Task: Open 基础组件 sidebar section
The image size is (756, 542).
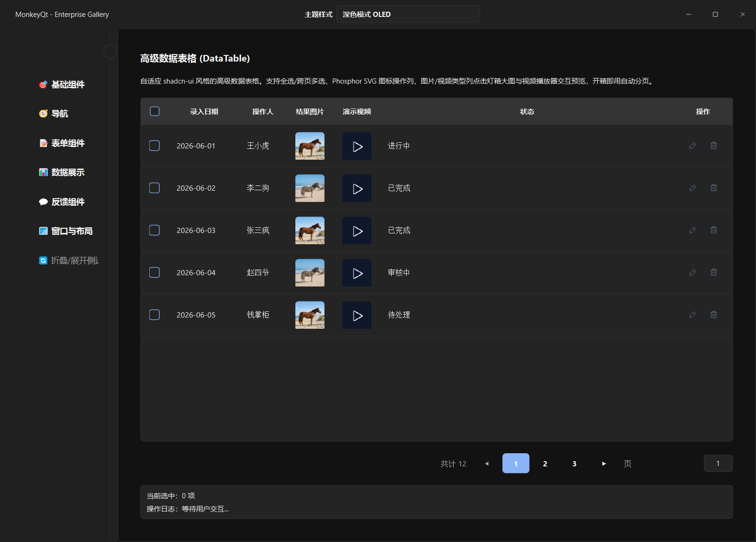Action: (62, 85)
